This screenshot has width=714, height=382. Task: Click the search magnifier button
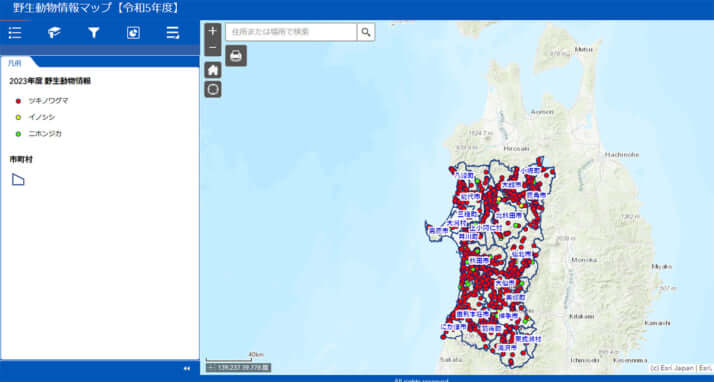[x=366, y=32]
